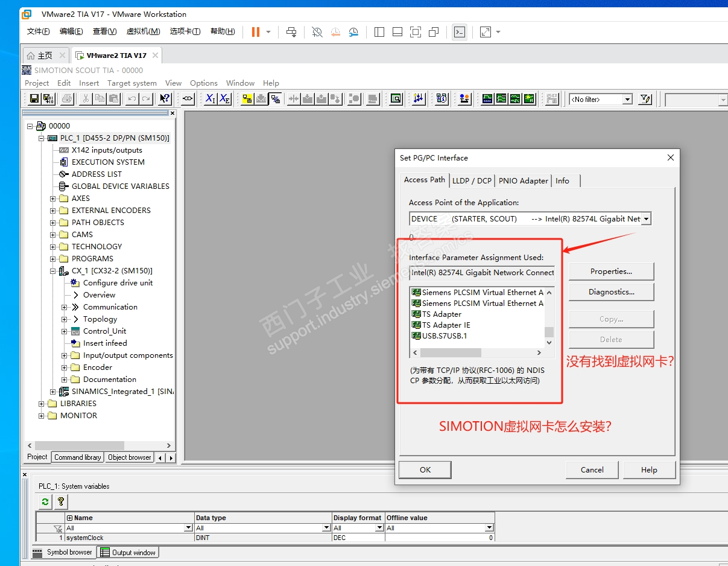Image resolution: width=728 pixels, height=566 pixels.
Task: Open Display format column filter dropdown
Action: [x=379, y=528]
